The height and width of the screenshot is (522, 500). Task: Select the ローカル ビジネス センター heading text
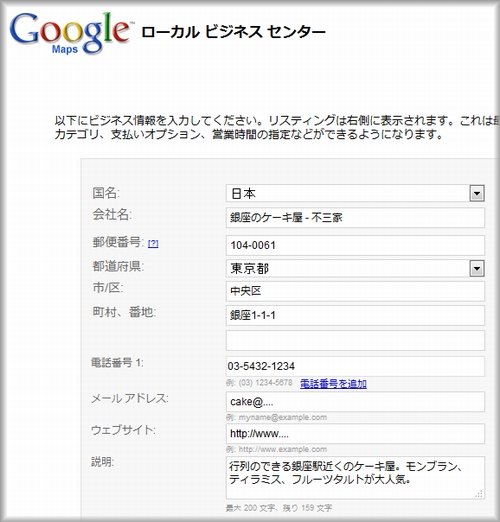click(x=233, y=32)
